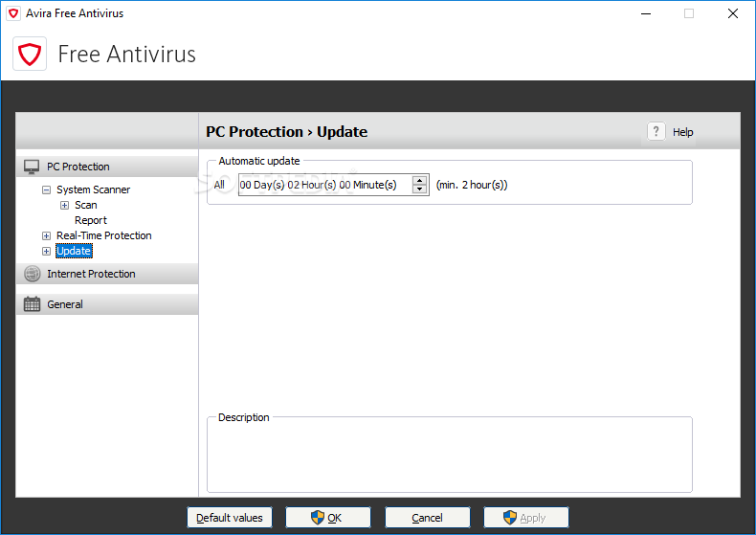Viewport: 756px width, 535px height.
Task: Click the Apply button
Action: coord(526,518)
